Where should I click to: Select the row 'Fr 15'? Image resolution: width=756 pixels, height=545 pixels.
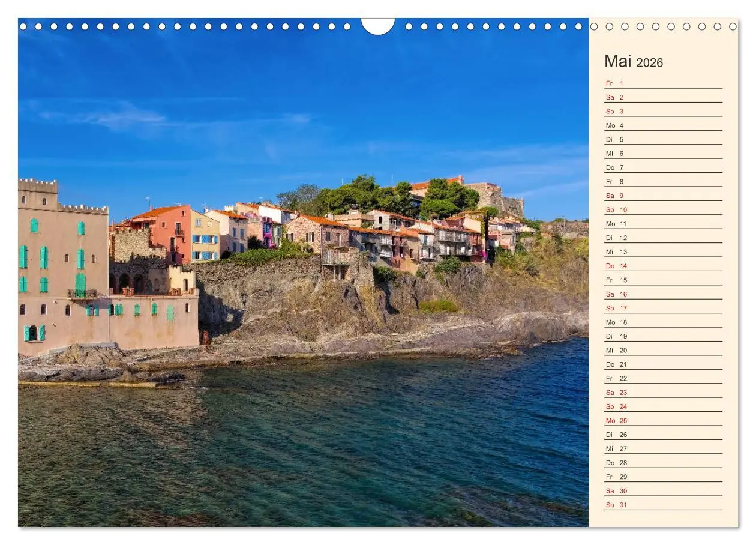pyautogui.click(x=663, y=280)
